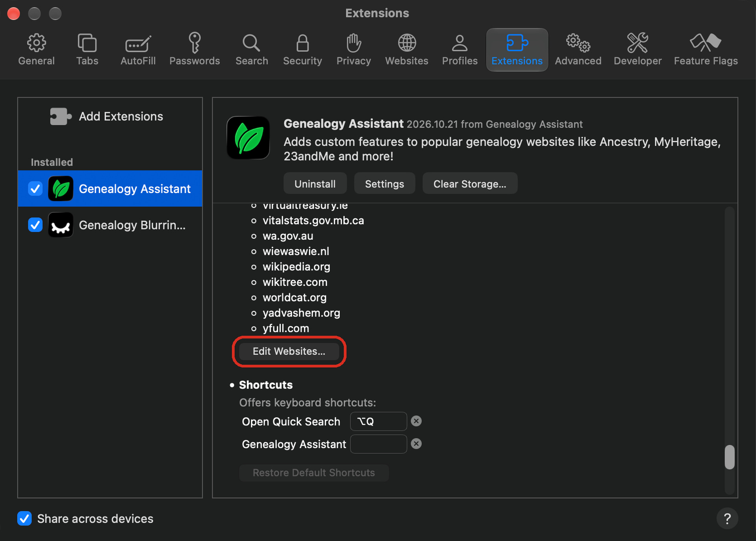Click the Shortcuts section heading
This screenshot has height=541, width=756.
[x=266, y=385]
